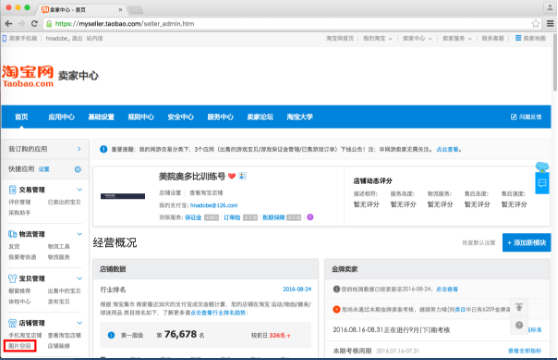This screenshot has width=558, height=360.
Task: Open the blue chat widget icon
Action: click(x=542, y=183)
